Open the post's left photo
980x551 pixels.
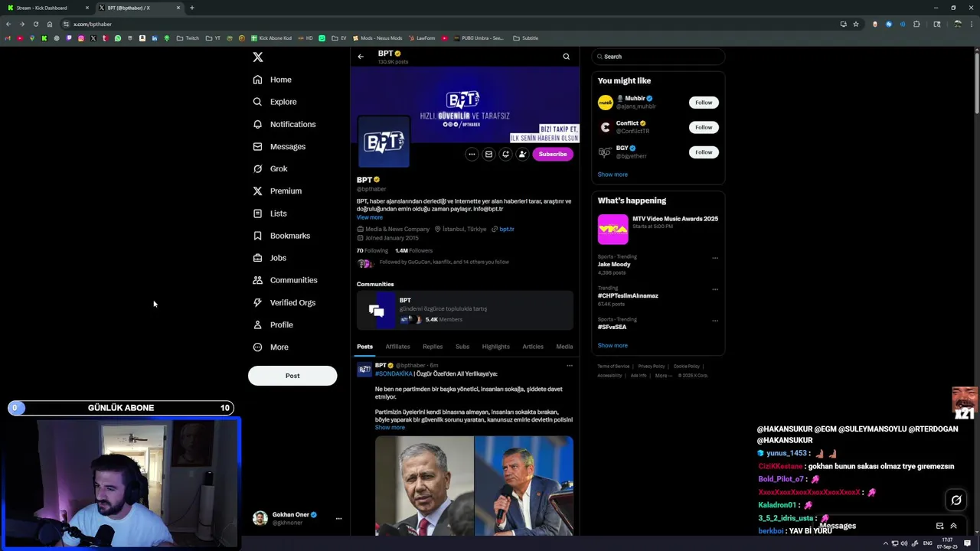click(x=424, y=486)
